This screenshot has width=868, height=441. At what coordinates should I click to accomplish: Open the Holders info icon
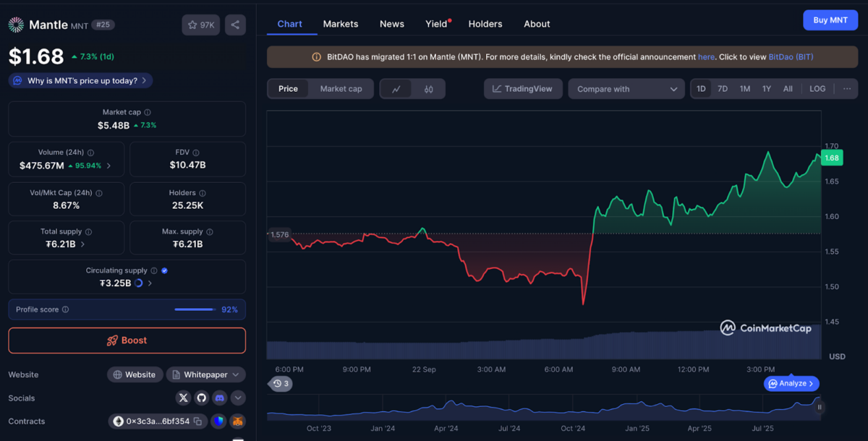pos(203,193)
